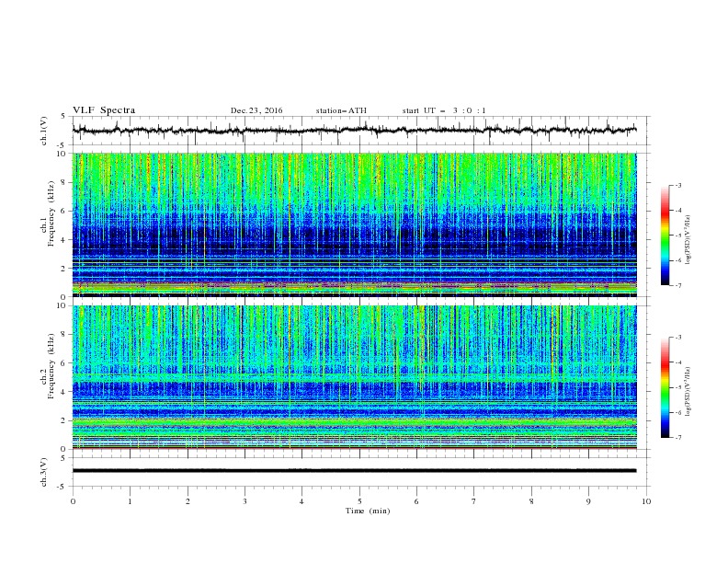
Task: Click the "10" label on the time axis
Action: click(x=646, y=501)
